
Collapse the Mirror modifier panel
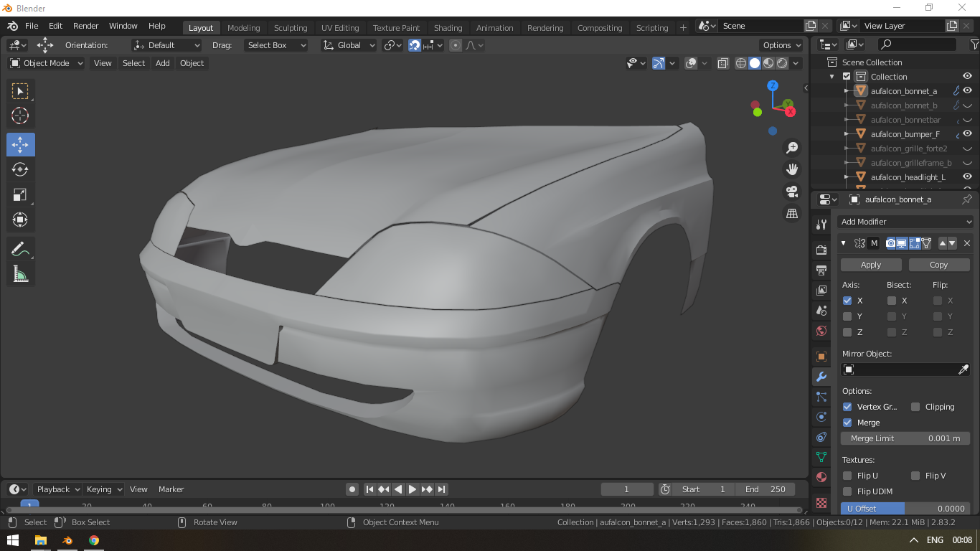(844, 243)
